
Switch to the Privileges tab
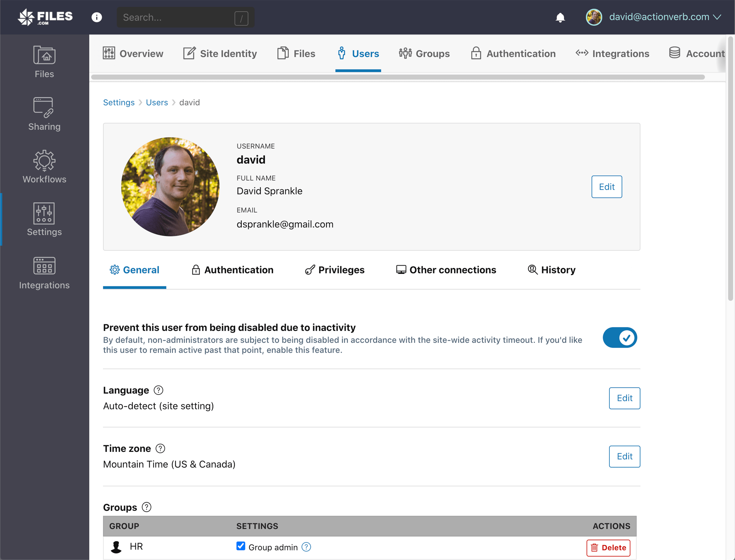335,270
